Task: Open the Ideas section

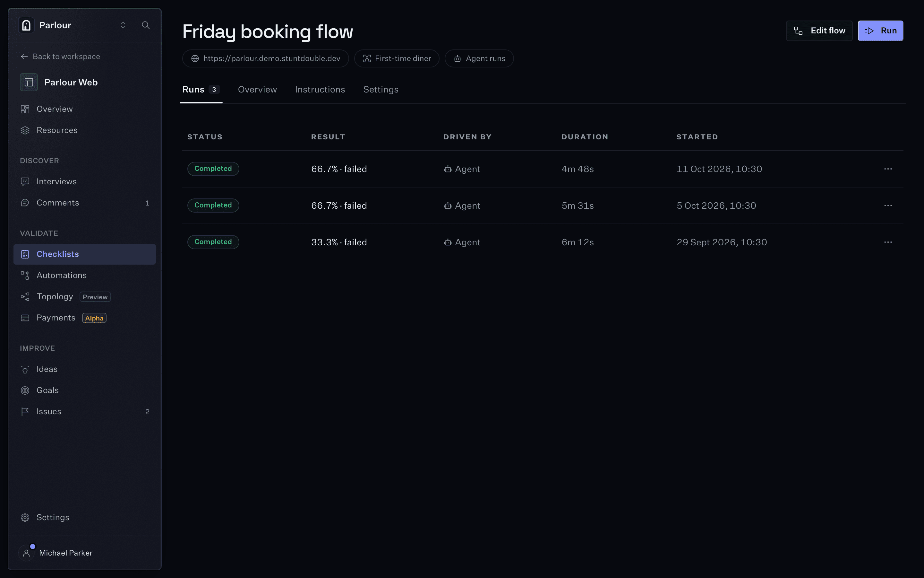Action: tap(84, 369)
